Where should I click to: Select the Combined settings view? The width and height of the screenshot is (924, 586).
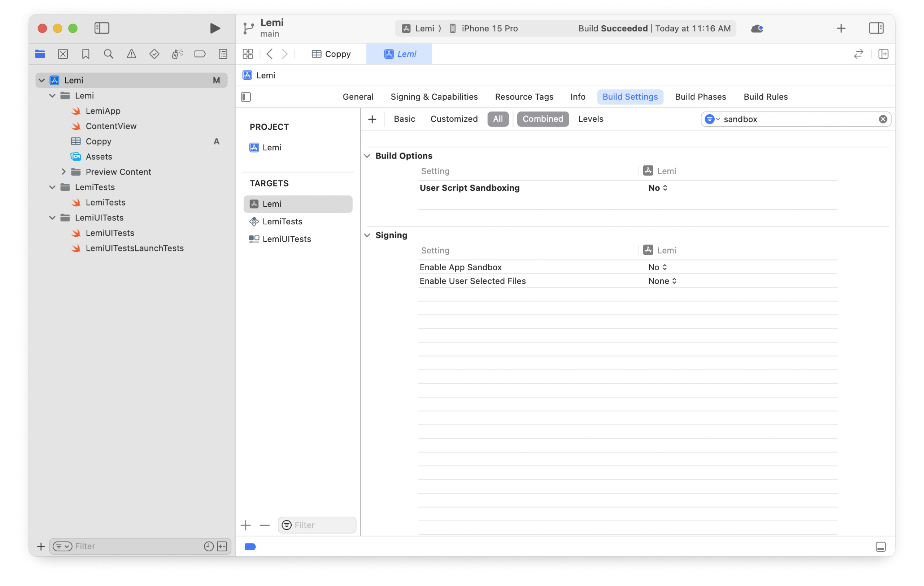pyautogui.click(x=543, y=119)
